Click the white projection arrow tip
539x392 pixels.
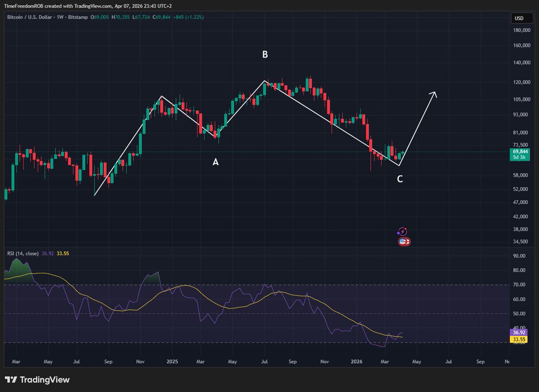[434, 93]
